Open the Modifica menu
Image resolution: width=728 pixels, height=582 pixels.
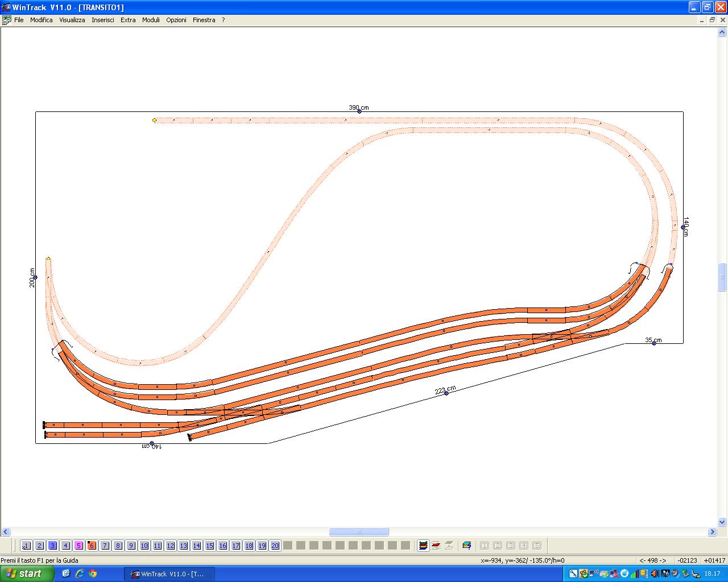42,20
